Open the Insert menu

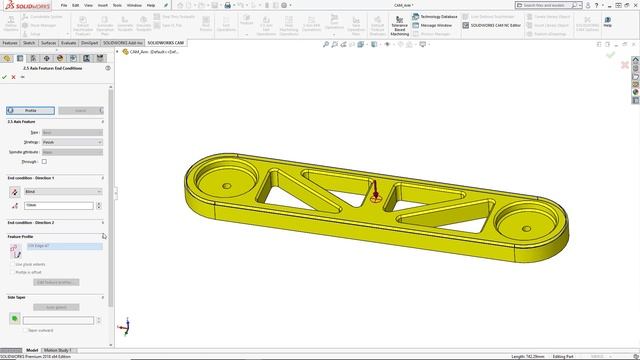[x=102, y=5]
